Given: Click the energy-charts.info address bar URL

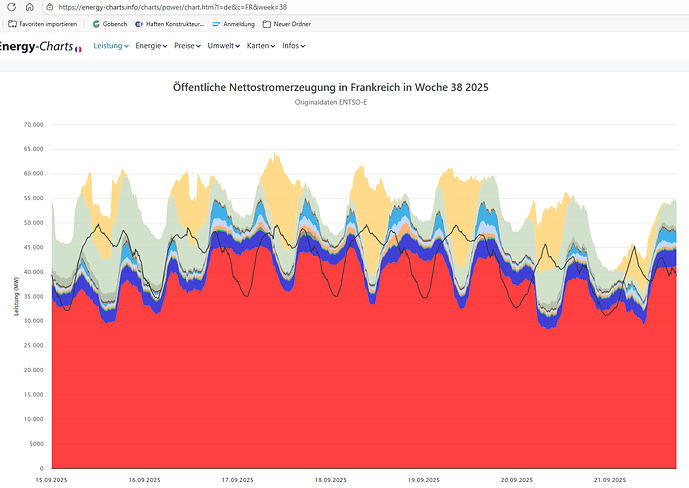Looking at the screenshot, I should tap(173, 7).
